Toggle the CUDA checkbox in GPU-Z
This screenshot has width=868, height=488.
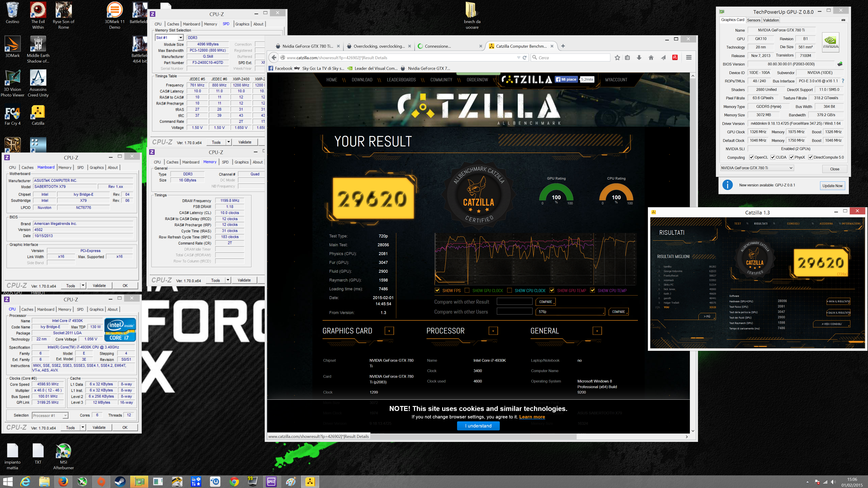(x=773, y=157)
